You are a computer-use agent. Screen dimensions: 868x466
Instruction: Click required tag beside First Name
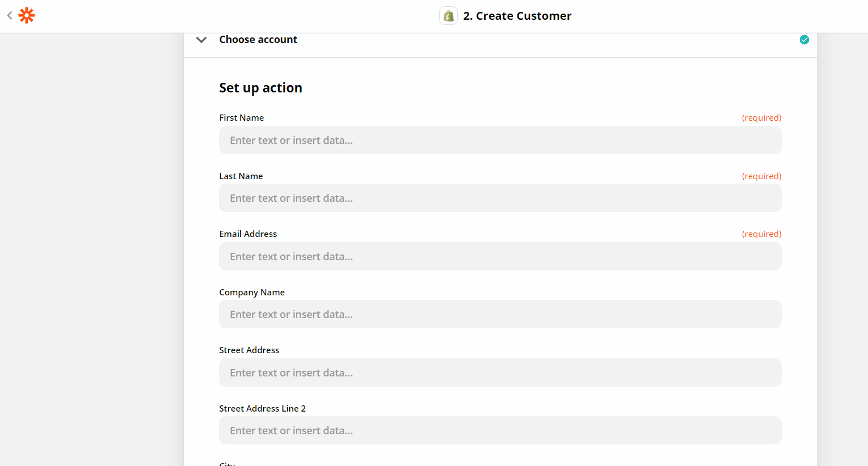(761, 118)
